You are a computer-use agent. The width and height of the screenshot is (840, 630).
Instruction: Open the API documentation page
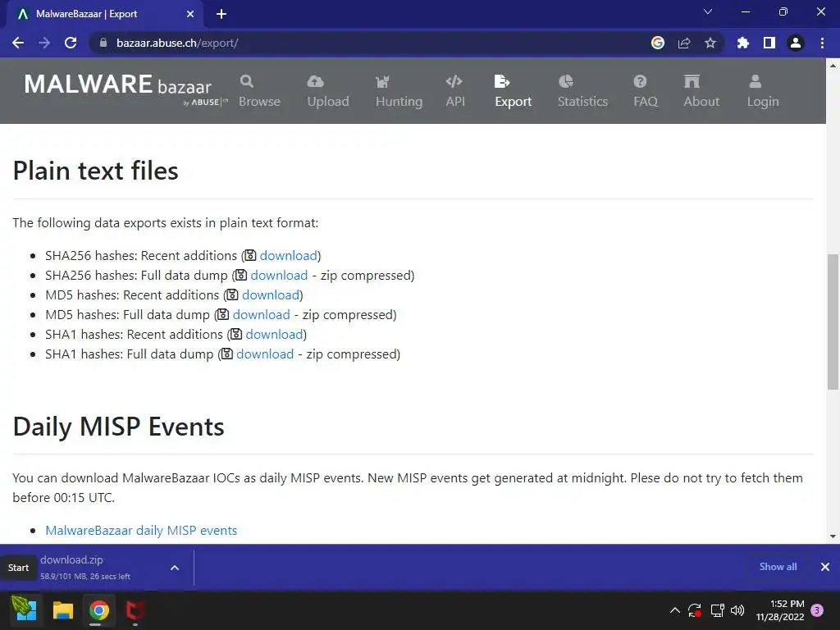coord(454,91)
